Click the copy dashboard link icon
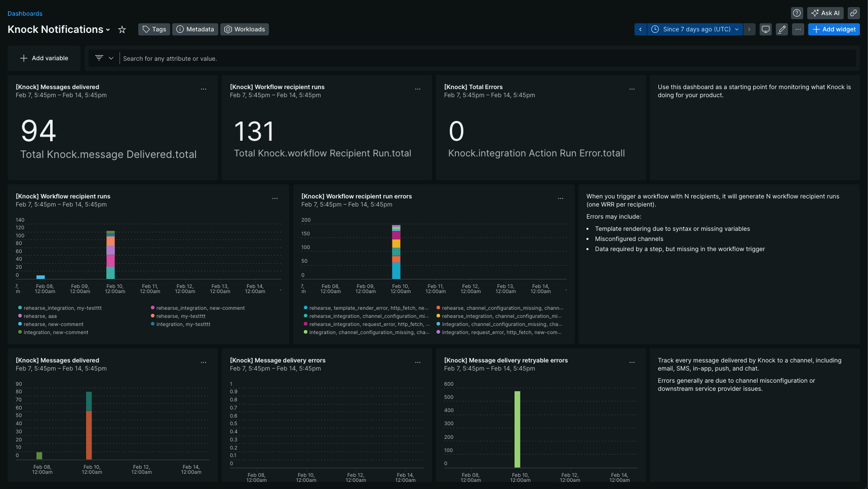This screenshot has height=489, width=868. click(x=854, y=13)
